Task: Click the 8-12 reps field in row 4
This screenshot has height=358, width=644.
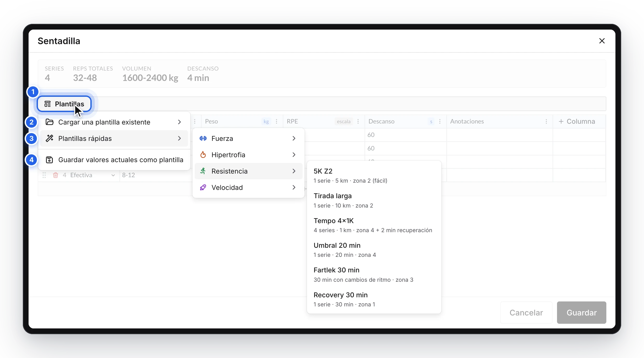Action: click(x=155, y=175)
